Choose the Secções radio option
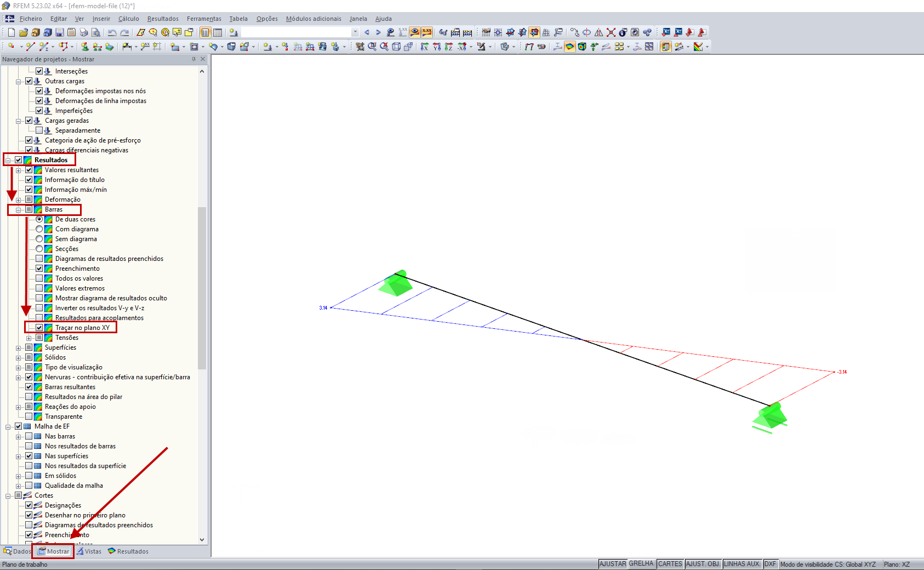 (x=39, y=249)
